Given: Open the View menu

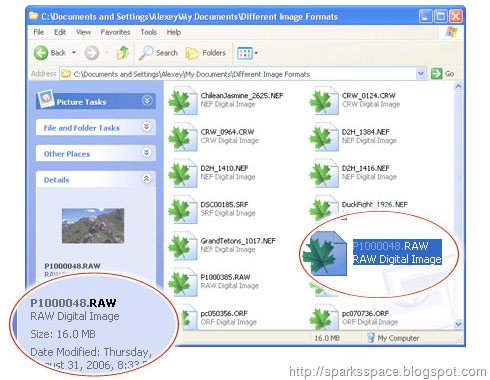Looking at the screenshot, I should coord(83,32).
